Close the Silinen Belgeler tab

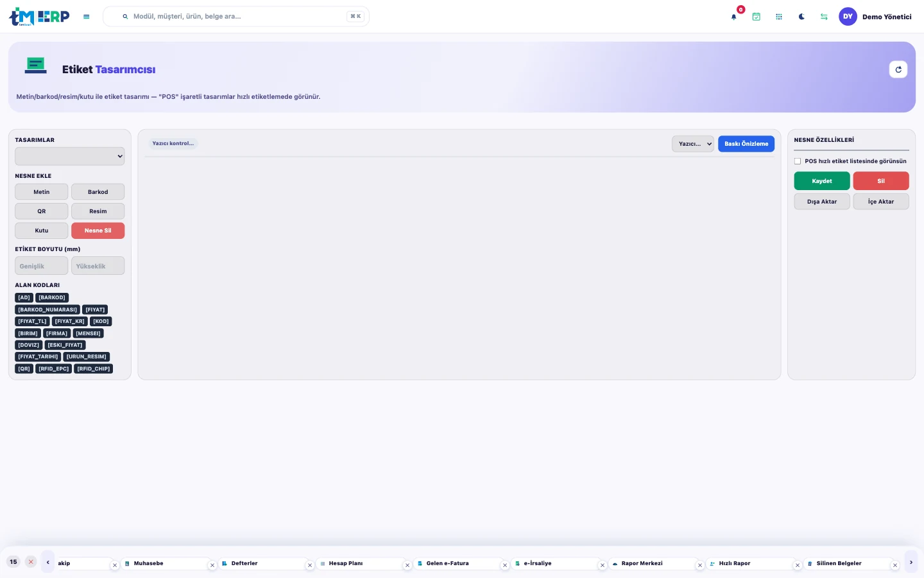point(895,565)
